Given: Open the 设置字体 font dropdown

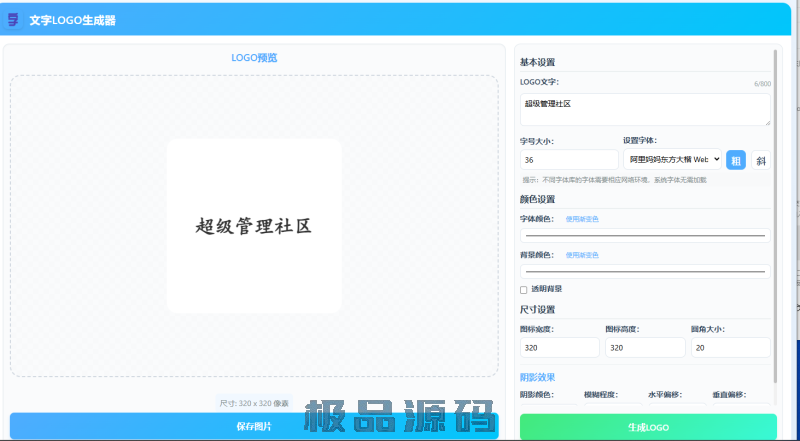Looking at the screenshot, I should click(672, 160).
